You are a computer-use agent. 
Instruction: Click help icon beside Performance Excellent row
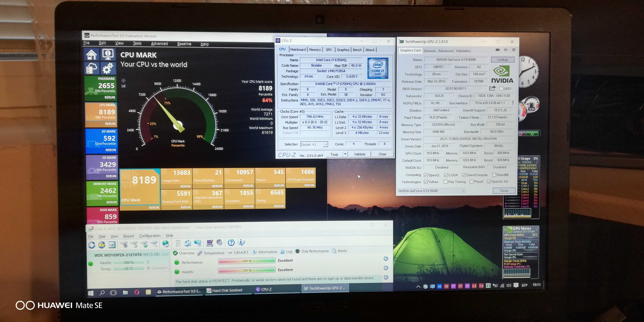[x=386, y=259]
